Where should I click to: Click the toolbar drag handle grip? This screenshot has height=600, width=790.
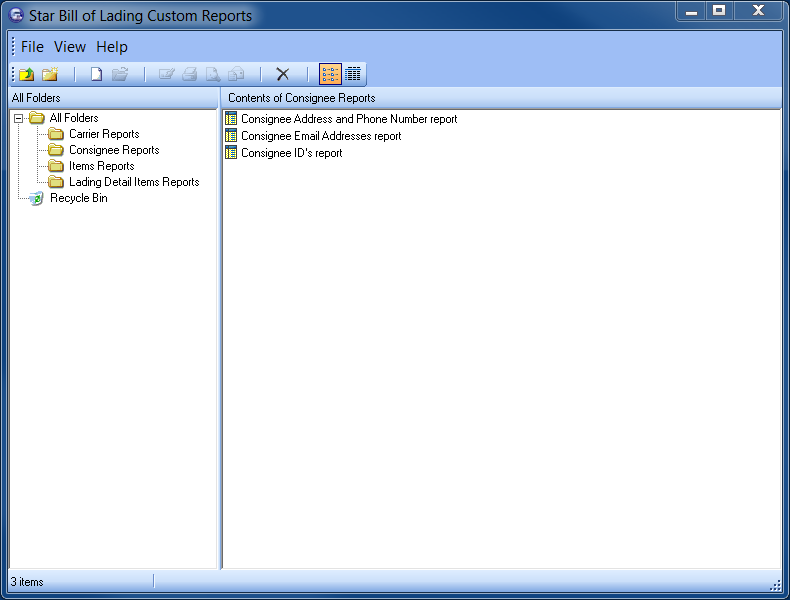coord(14,75)
